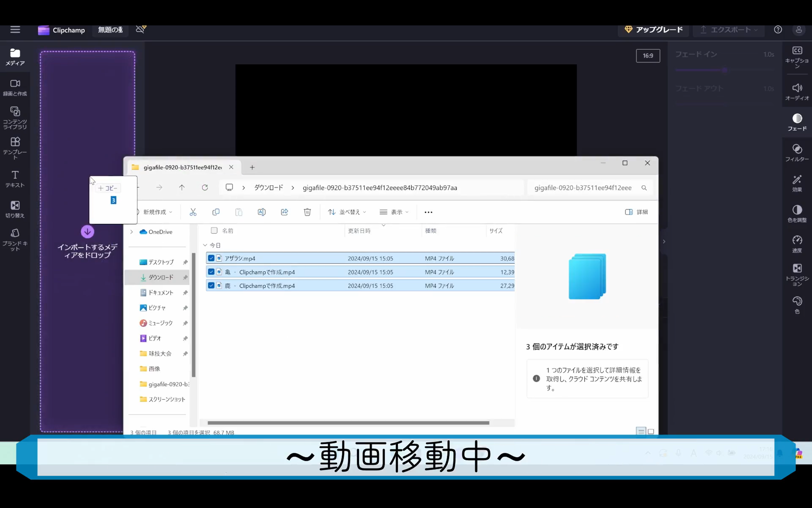The width and height of the screenshot is (812, 508).
Task: Open the 色 color panel
Action: coord(797,305)
